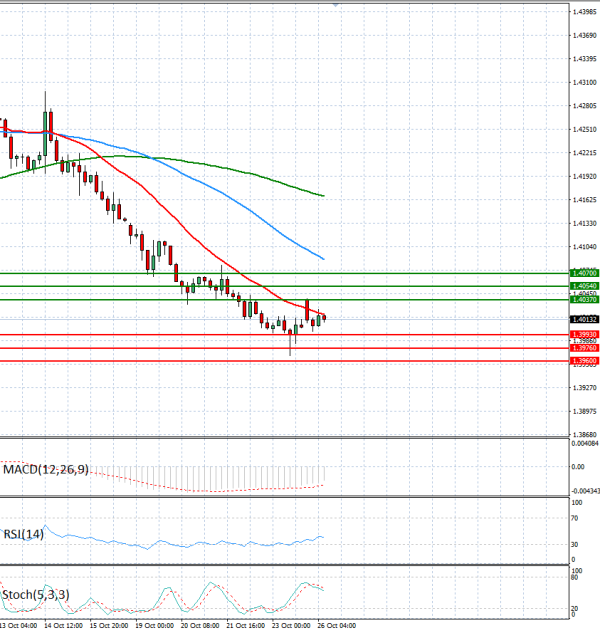The image size is (600, 633).
Task: Click the black current price tag 1.40132
Action: click(584, 319)
